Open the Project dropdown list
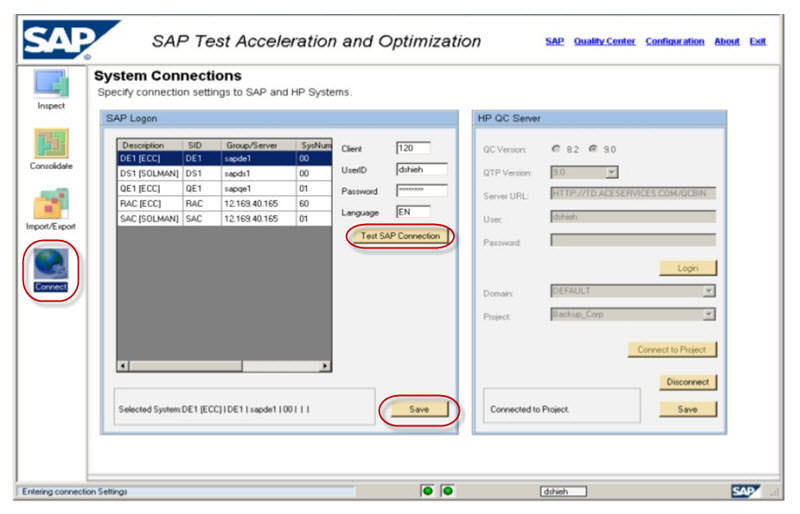Screen dimensions: 800x514 coord(708,314)
